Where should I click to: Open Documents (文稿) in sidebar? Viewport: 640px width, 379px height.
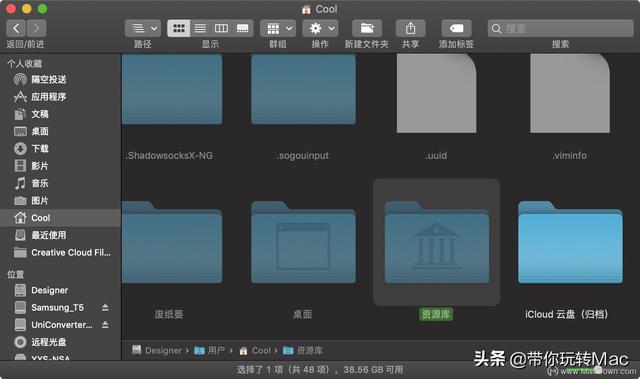[60, 114]
